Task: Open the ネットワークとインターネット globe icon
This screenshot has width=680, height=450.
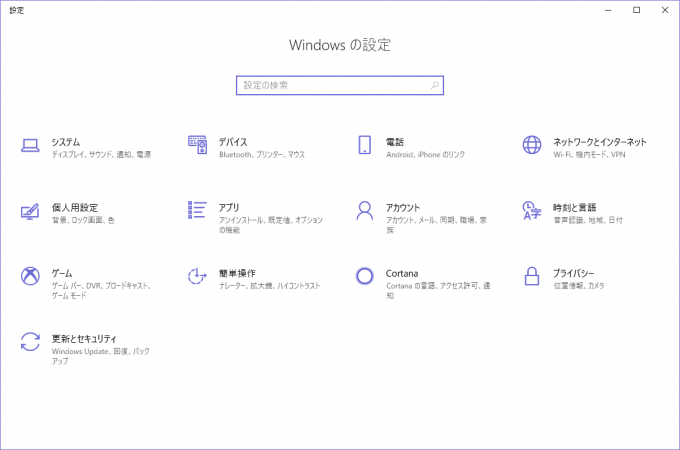Action: click(x=532, y=145)
